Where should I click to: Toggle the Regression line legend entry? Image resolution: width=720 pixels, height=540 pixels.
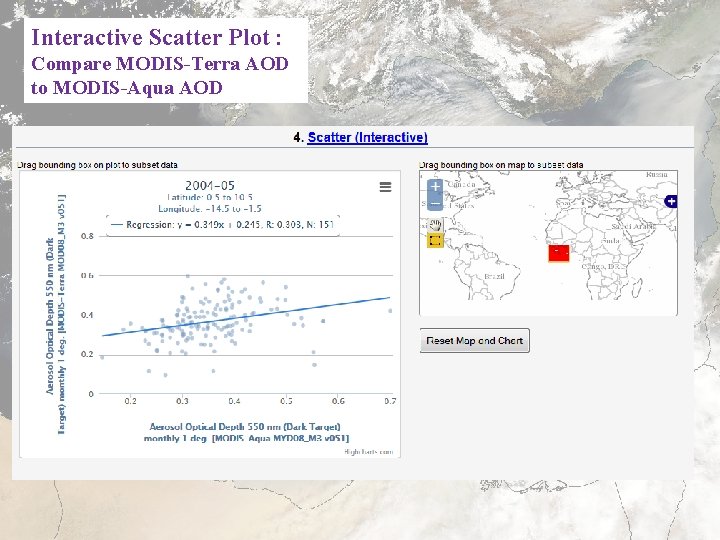pos(223,225)
